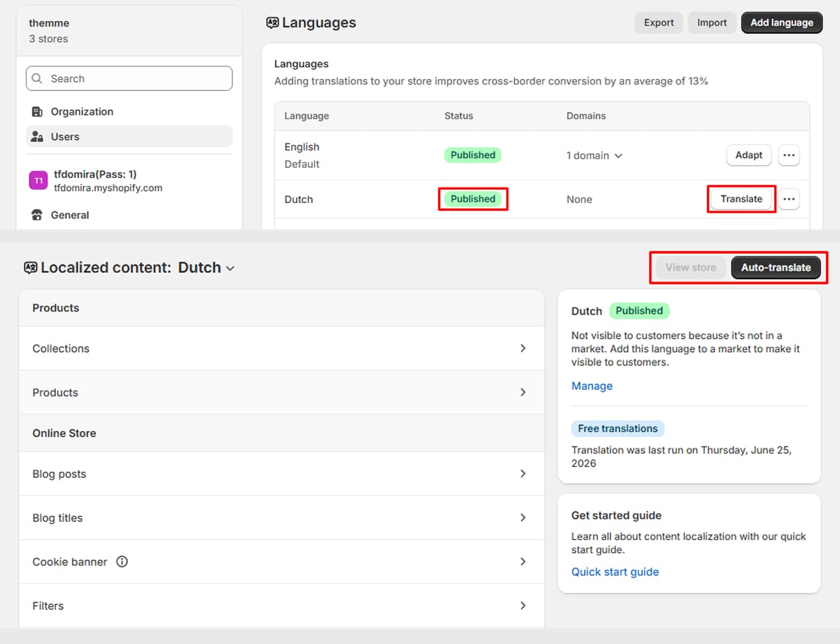The height and width of the screenshot is (644, 840).
Task: Click the Auto-translate button
Action: pyautogui.click(x=776, y=267)
